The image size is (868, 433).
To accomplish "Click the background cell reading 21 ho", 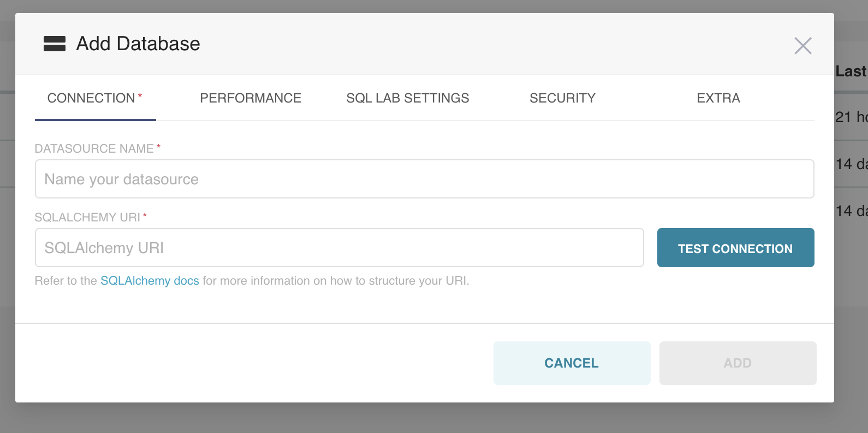I will coord(851,117).
